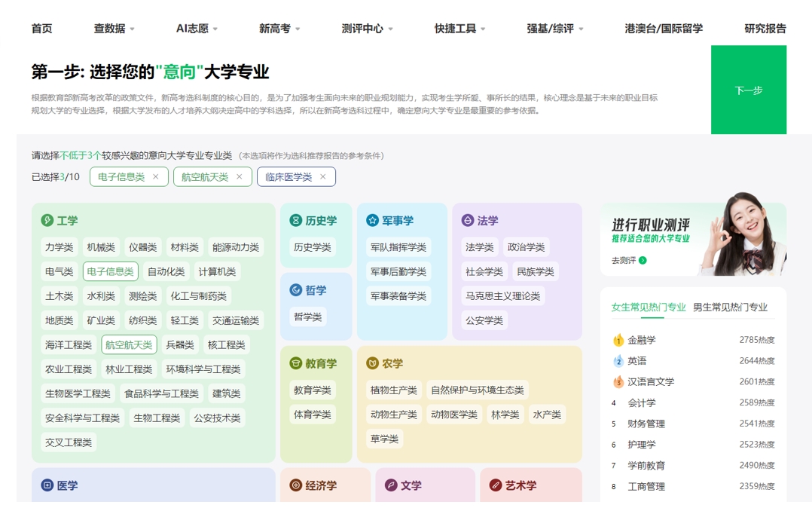Viewport: 812px width, 514px height.
Task: Click the green 下一步 button
Action: [749, 90]
